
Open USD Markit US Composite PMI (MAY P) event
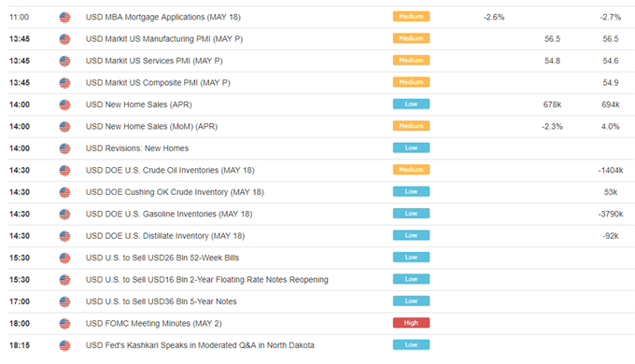coord(158,82)
